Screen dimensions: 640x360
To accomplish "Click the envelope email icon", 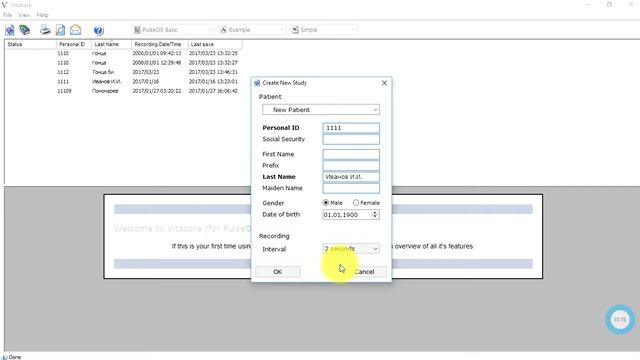I will [76, 30].
